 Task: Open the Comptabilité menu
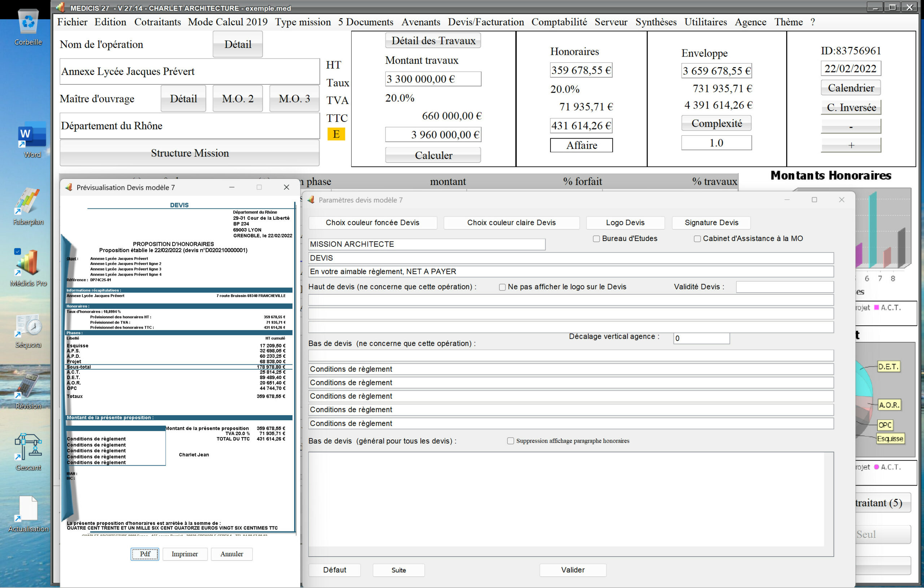[x=559, y=22]
